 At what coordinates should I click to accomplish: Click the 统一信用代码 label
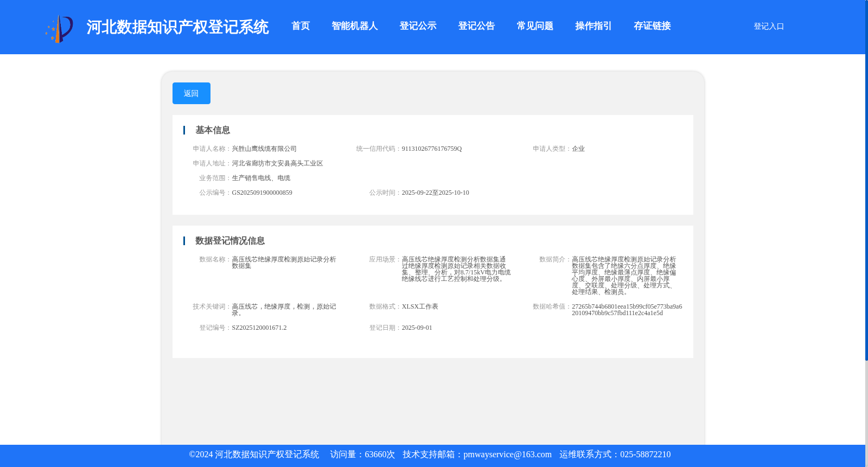tap(379, 149)
